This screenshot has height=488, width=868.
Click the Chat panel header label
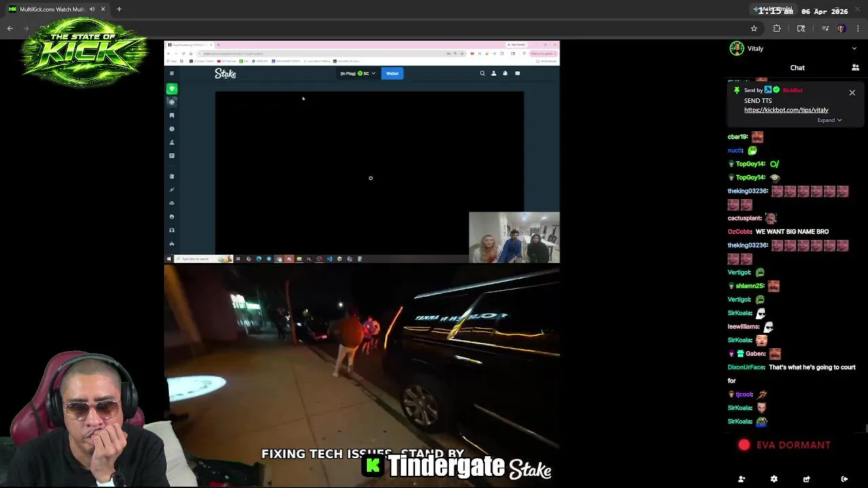[x=797, y=68]
